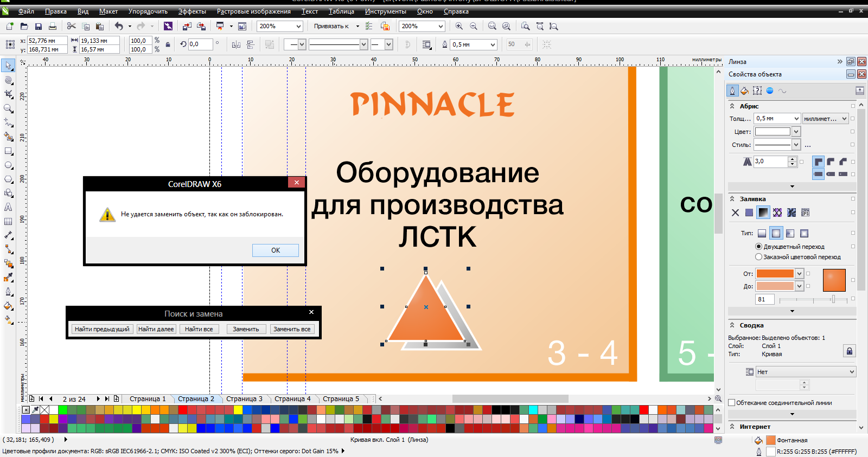Open the outline color dropdown
This screenshot has height=457, width=868.
[x=796, y=132]
